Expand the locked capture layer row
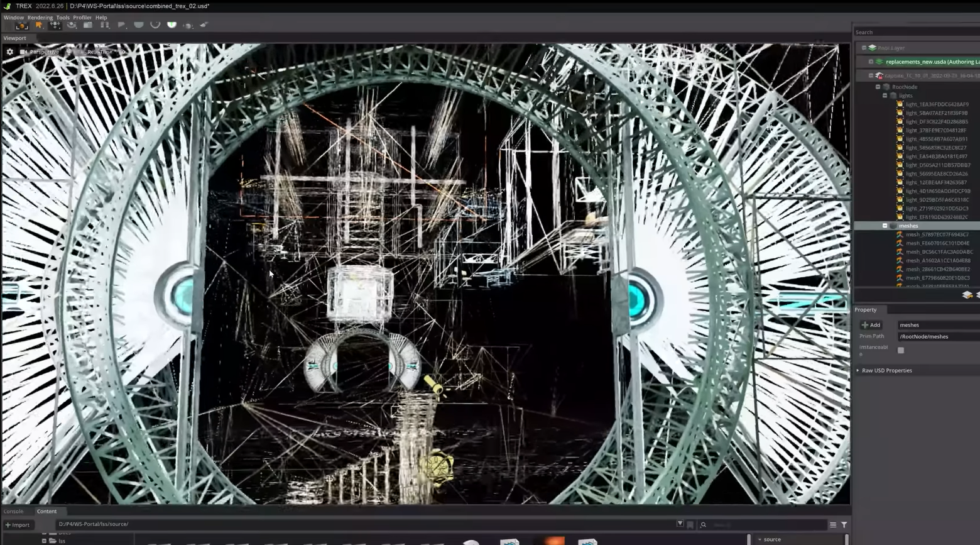Image resolution: width=980 pixels, height=545 pixels. [871, 75]
